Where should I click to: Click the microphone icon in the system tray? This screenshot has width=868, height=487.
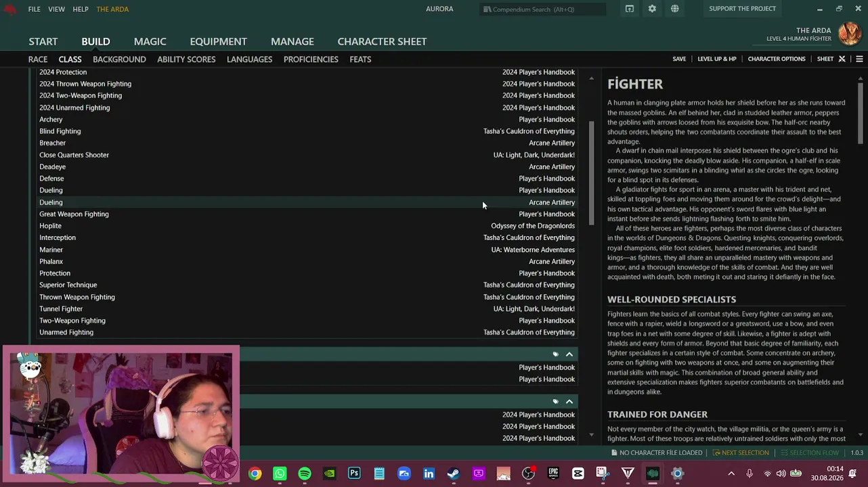coord(750,473)
